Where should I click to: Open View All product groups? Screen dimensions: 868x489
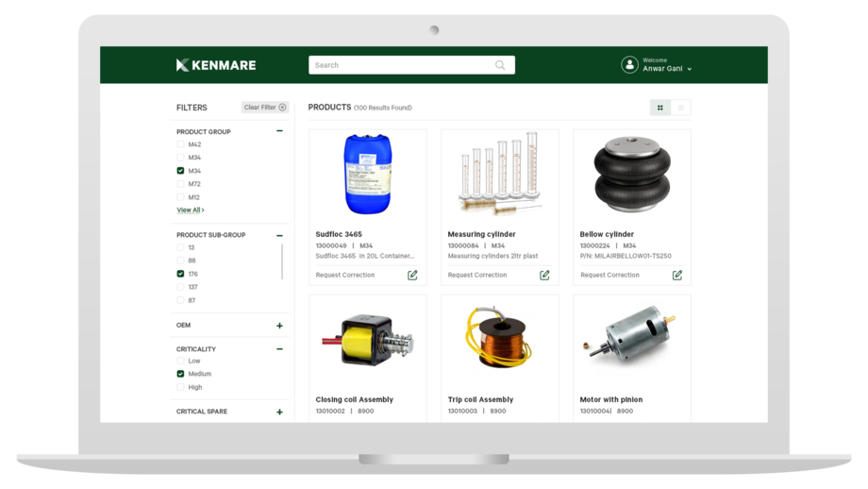point(191,210)
